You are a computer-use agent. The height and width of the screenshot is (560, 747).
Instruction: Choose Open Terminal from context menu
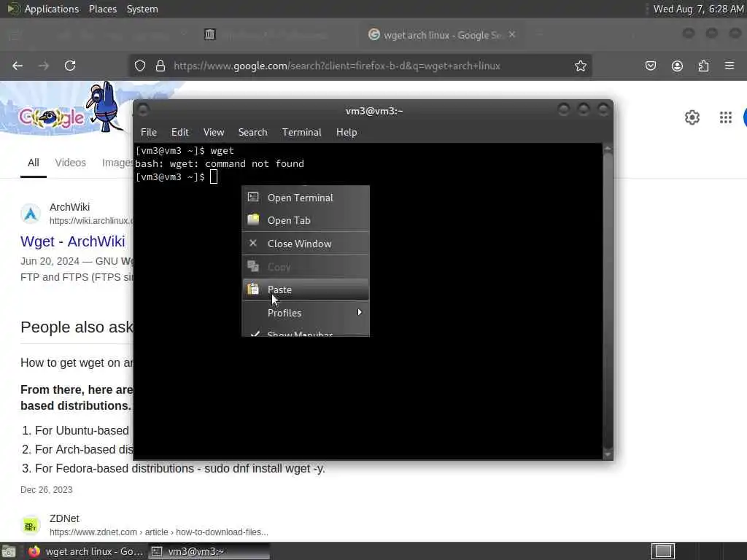pos(306,198)
